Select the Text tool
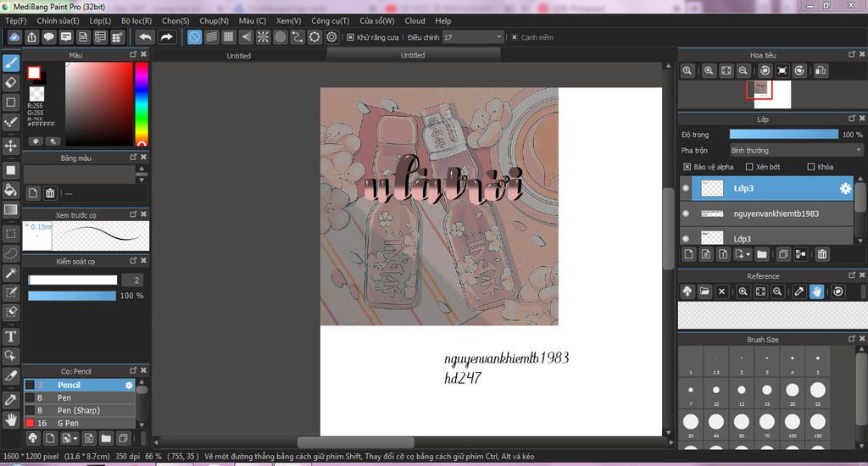 pyautogui.click(x=11, y=336)
